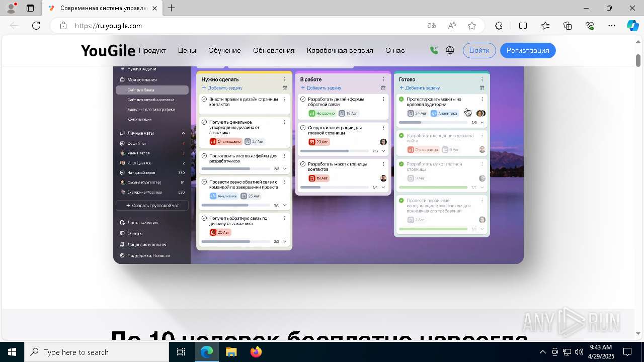Click the YouGile logo
This screenshot has width=644, height=362.
click(108, 50)
